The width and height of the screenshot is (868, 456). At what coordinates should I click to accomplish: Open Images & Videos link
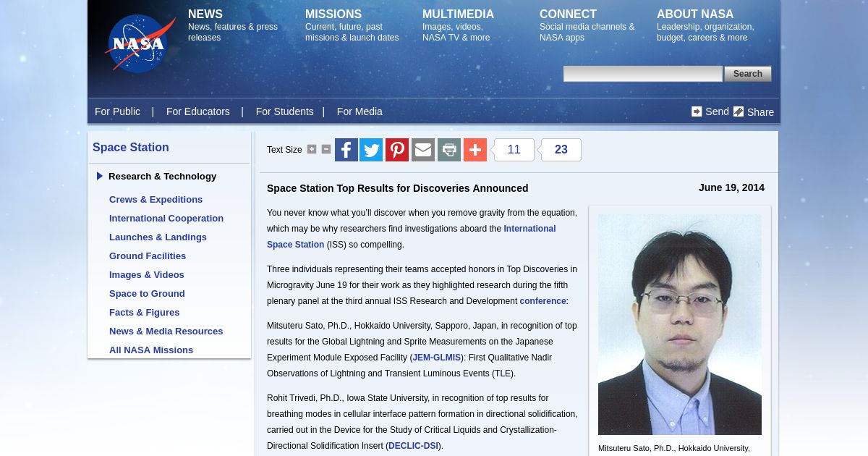[147, 274]
